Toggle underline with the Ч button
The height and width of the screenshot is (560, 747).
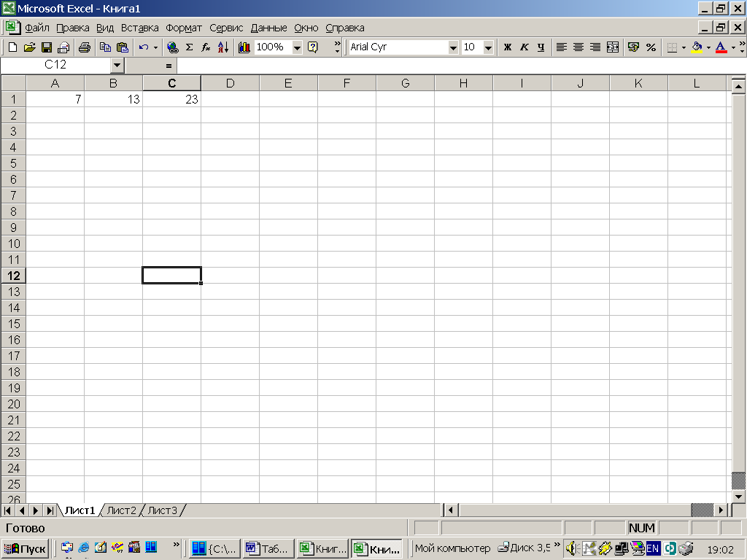(x=541, y=47)
